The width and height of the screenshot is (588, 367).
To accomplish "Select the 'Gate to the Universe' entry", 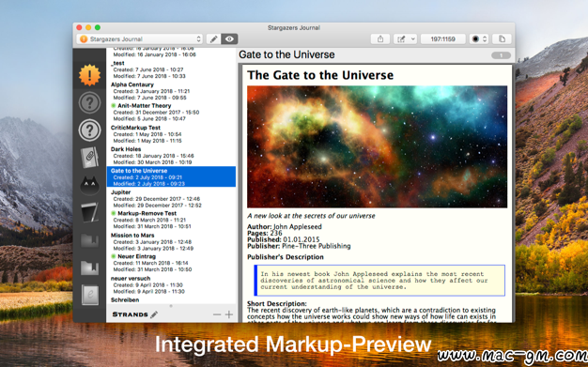I will 171,176.
